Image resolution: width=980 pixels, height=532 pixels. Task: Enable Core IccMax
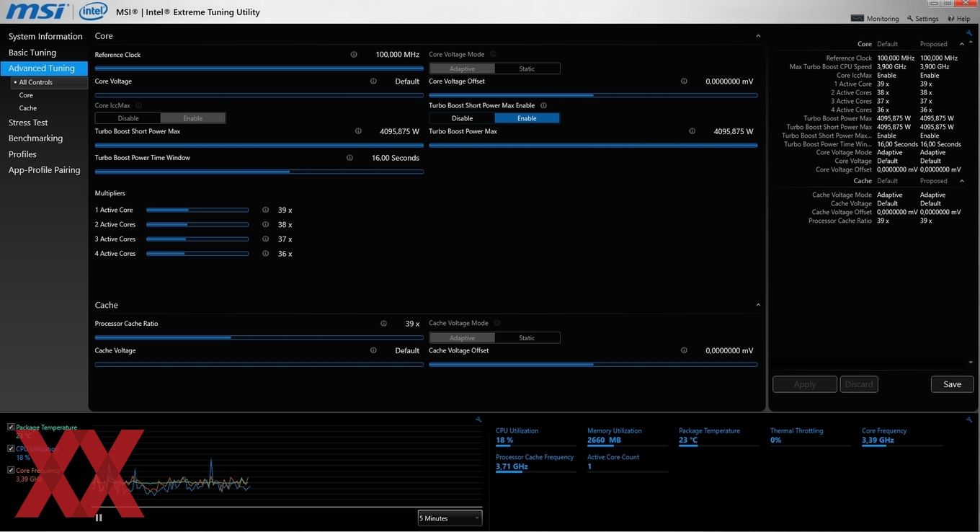coord(193,118)
